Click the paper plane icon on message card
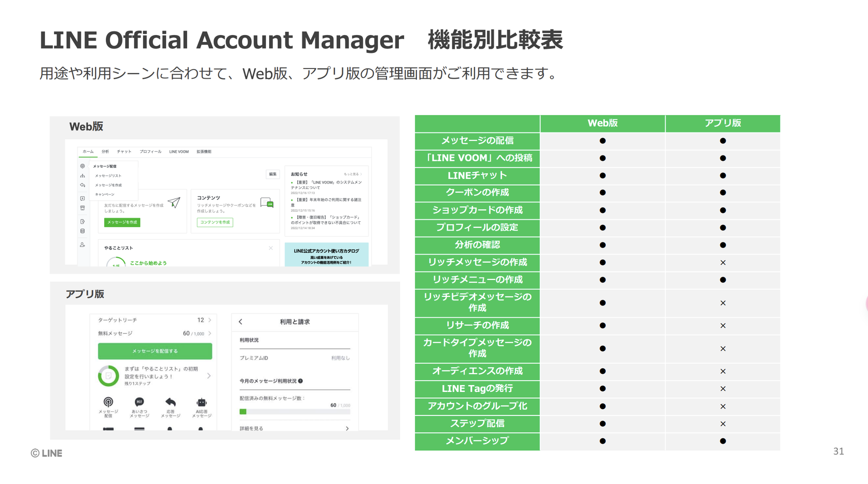868x484 pixels. 174,202
